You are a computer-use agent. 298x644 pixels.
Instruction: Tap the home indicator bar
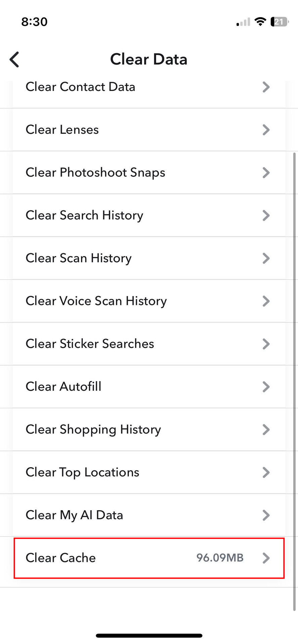tap(149, 636)
